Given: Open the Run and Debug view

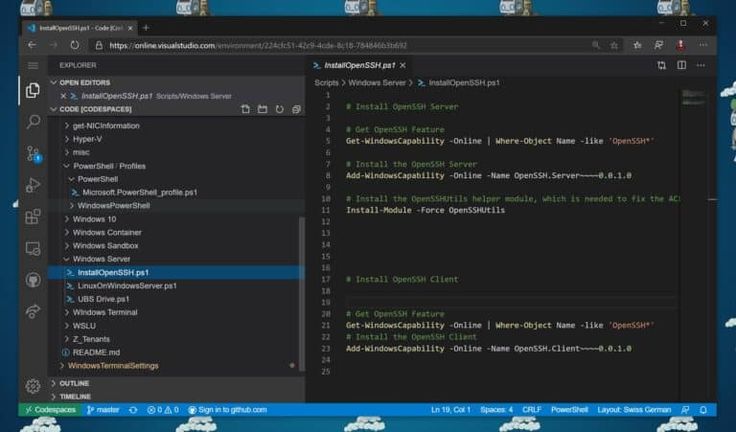Looking at the screenshot, I should point(32,185).
